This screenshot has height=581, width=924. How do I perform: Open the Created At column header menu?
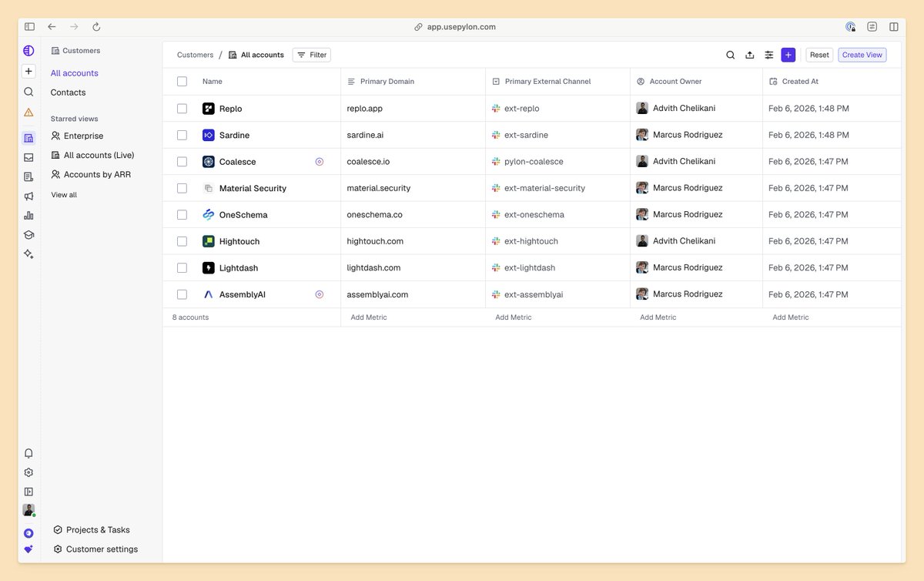(794, 81)
